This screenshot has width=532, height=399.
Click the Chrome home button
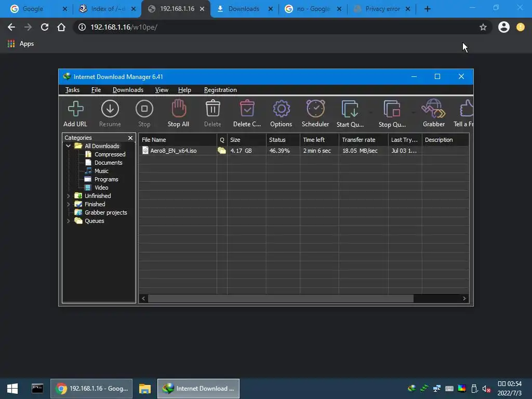61,27
